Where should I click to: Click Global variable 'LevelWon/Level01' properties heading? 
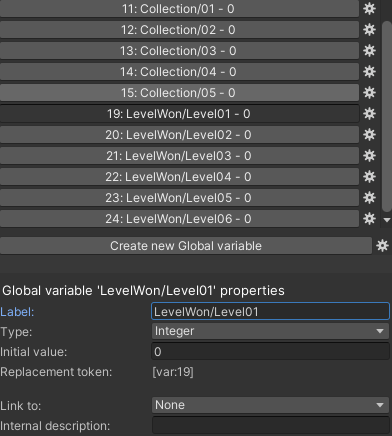point(143,291)
